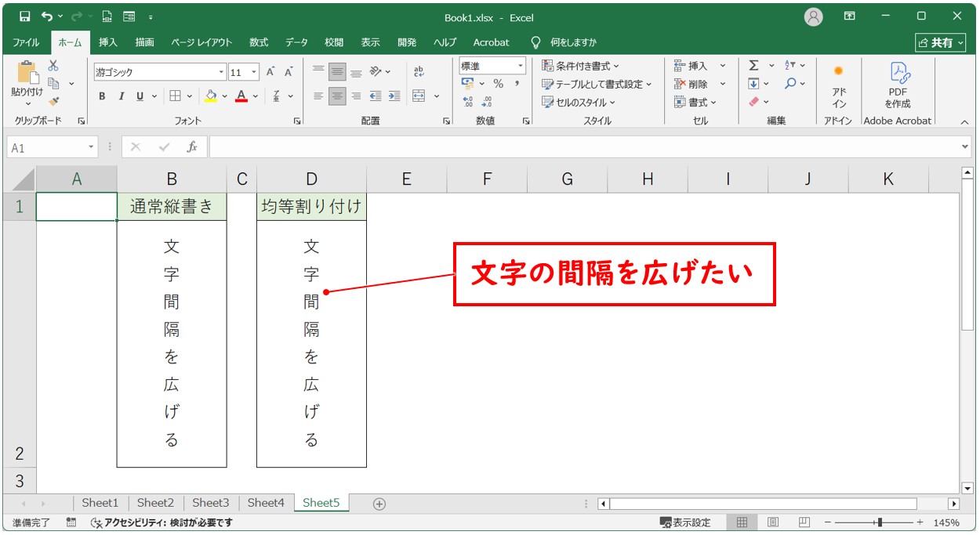Switch to the ページ レイアウト tab
This screenshot has height=535, width=980.
pos(201,42)
